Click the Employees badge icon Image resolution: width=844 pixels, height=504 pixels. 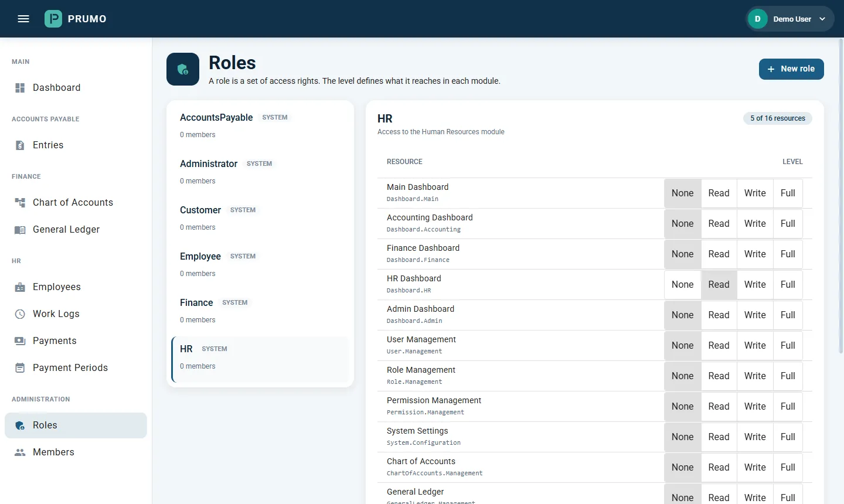[20, 287]
